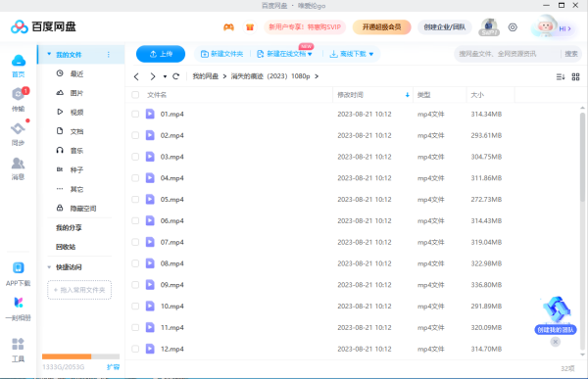Click the 搜索 search button
588x379 pixels.
point(571,54)
